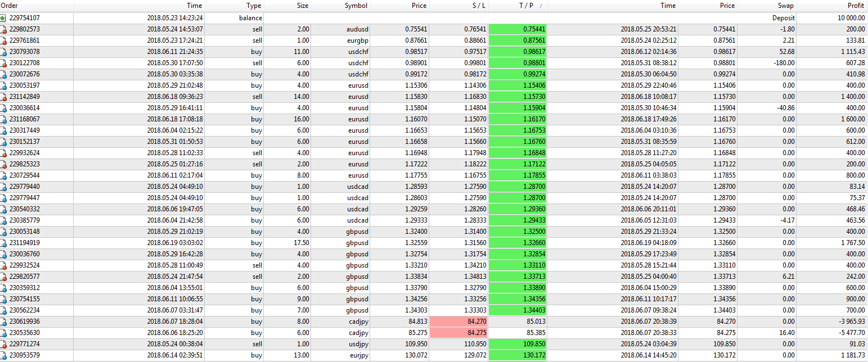Click the 10 000.00 profit value
Image resolution: width=868 pixels, height=362 pixels.
tap(851, 18)
